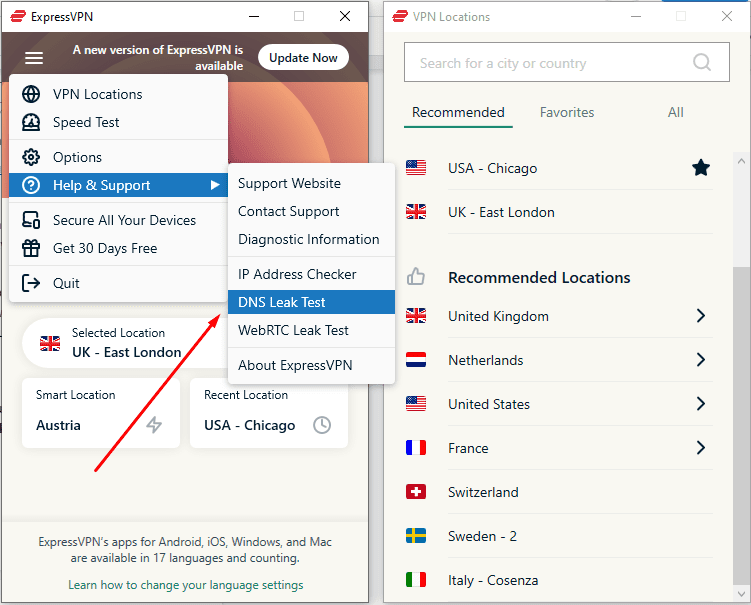Click the Help & Support question mark icon
Viewport: 751px width, 605px height.
[31, 185]
